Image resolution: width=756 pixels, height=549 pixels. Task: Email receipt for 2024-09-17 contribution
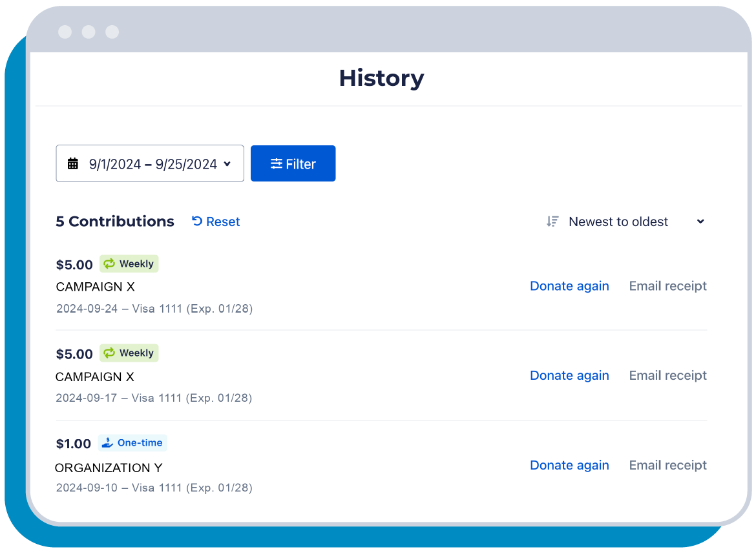click(667, 375)
